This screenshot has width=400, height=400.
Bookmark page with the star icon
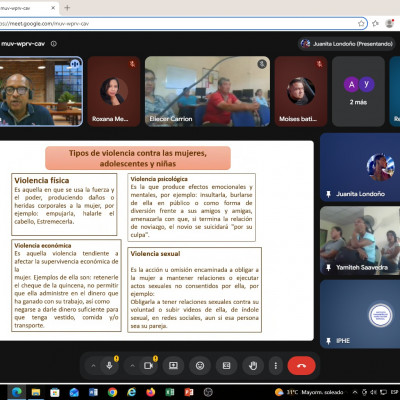361,23
